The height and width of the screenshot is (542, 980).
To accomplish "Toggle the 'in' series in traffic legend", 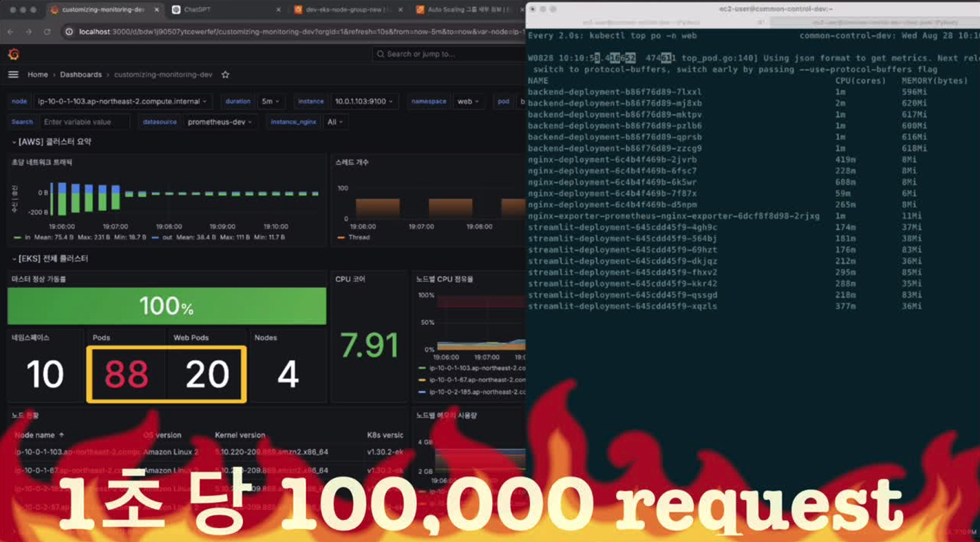I will tap(28, 237).
